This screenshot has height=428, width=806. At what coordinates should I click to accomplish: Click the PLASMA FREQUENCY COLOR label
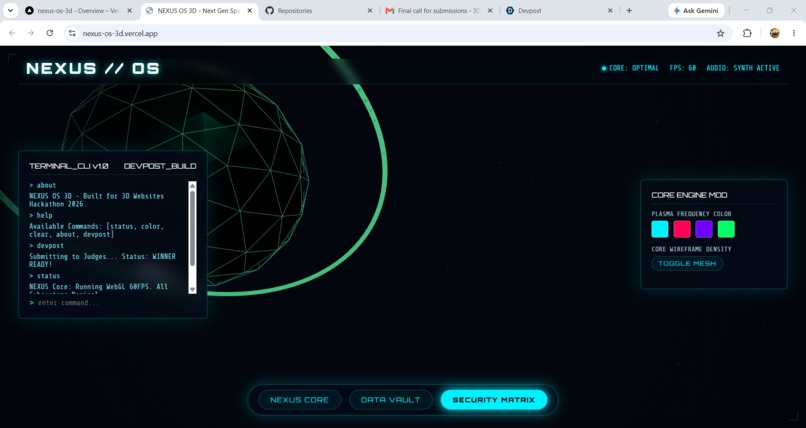pos(691,214)
